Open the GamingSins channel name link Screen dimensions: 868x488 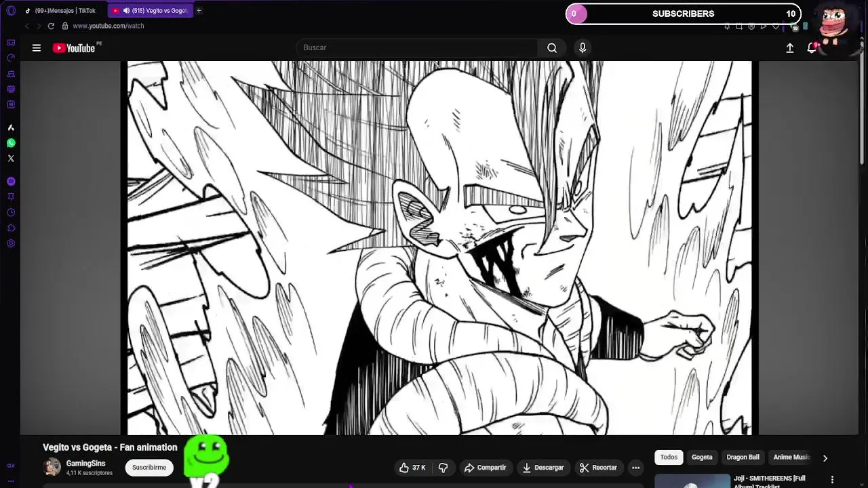click(x=85, y=464)
